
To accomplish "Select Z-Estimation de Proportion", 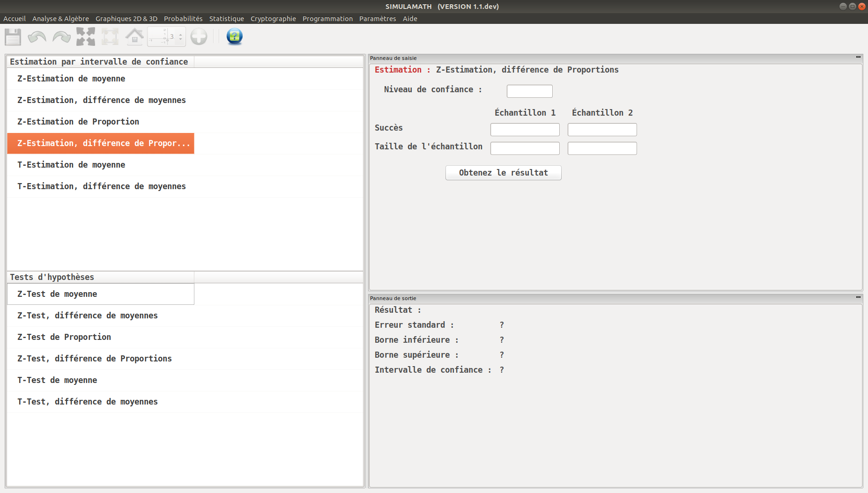I will pos(101,122).
